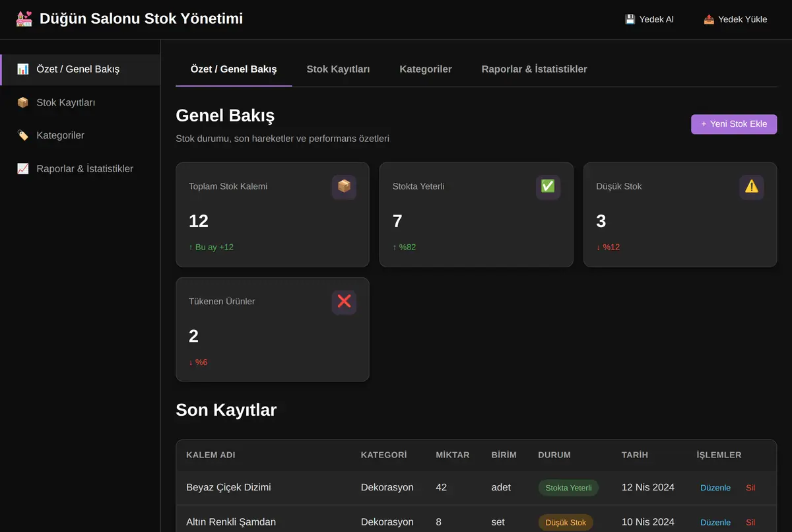Click the red cross icon on Tükenen Ürünler card
The image size is (792, 532).
pyautogui.click(x=344, y=302)
